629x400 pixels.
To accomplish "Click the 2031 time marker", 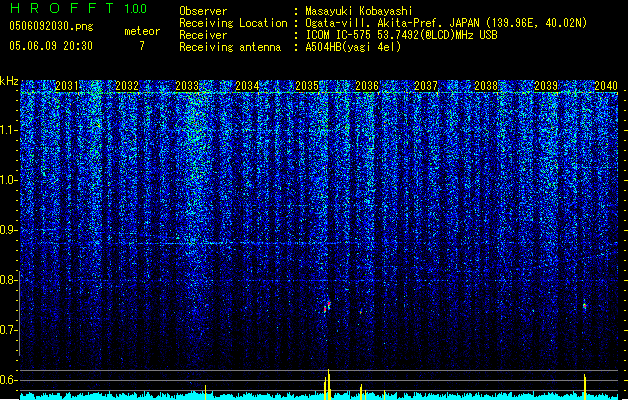I will click(x=67, y=85).
